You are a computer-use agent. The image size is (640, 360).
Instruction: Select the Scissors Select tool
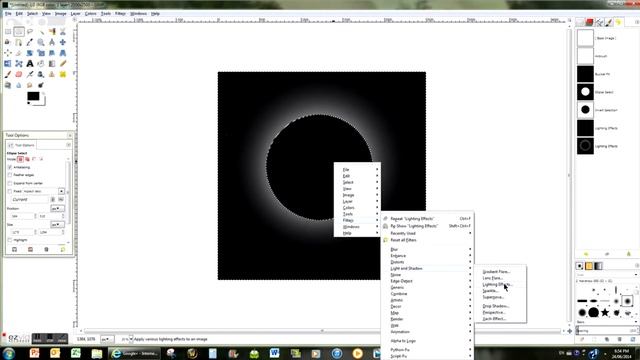click(x=63, y=31)
